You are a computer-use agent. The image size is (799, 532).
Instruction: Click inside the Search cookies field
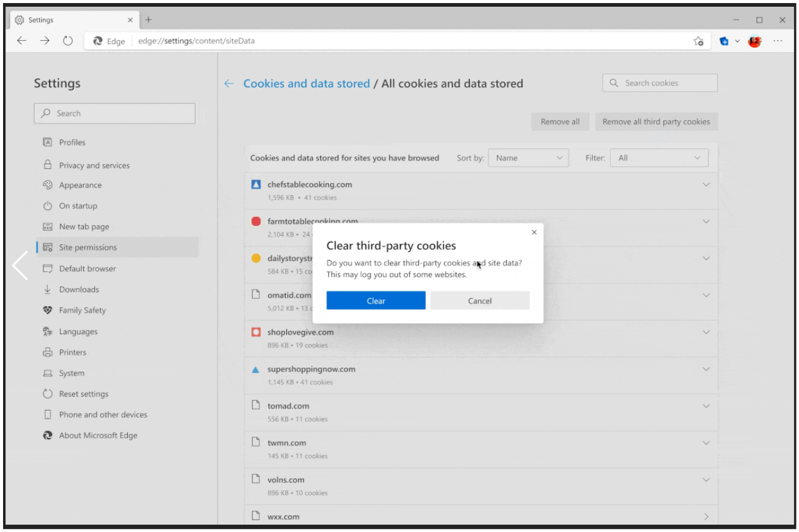click(x=660, y=82)
